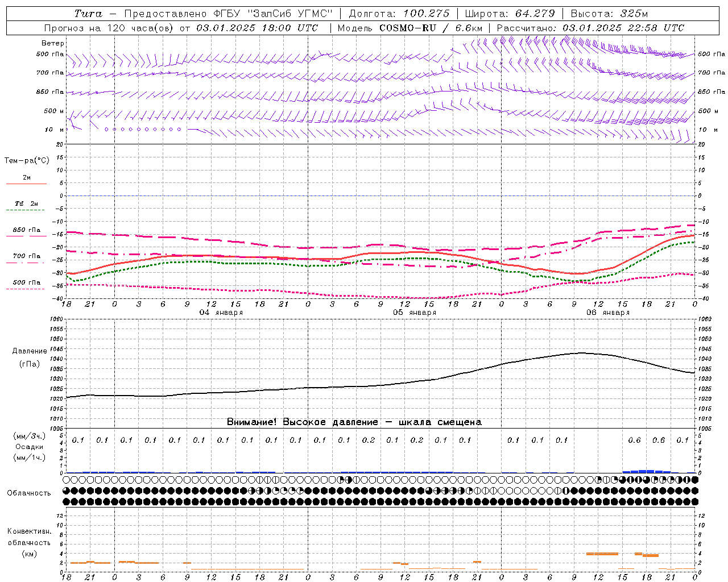Viewport: 728px width, 582px height.
Task: Click the "(гПа)" unit under Давление
Action: pyautogui.click(x=30, y=364)
